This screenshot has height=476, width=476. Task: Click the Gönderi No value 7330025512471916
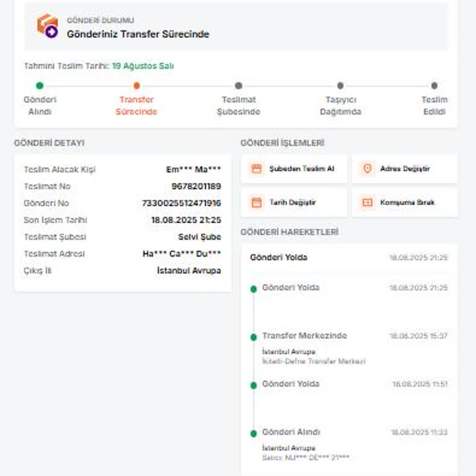pos(182,203)
